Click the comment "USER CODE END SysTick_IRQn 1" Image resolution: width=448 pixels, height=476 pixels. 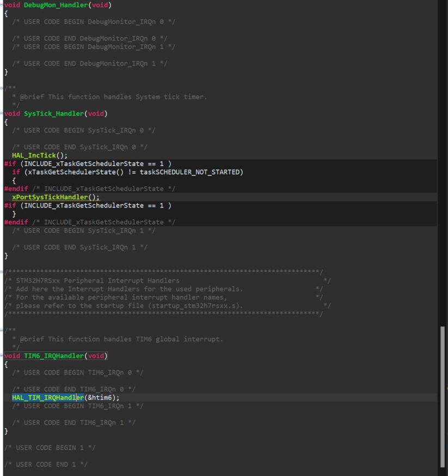[x=79, y=247]
